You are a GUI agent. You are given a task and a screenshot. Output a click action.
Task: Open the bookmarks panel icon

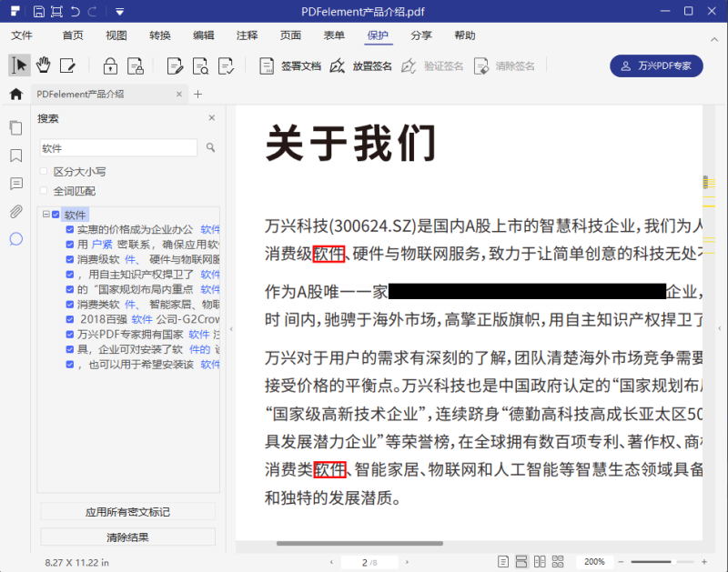pos(15,156)
